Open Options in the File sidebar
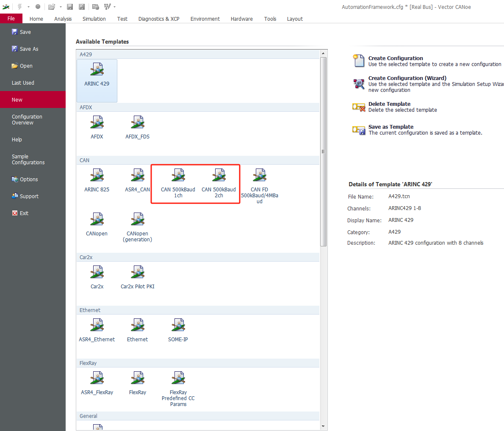This screenshot has height=431, width=504. click(33, 180)
